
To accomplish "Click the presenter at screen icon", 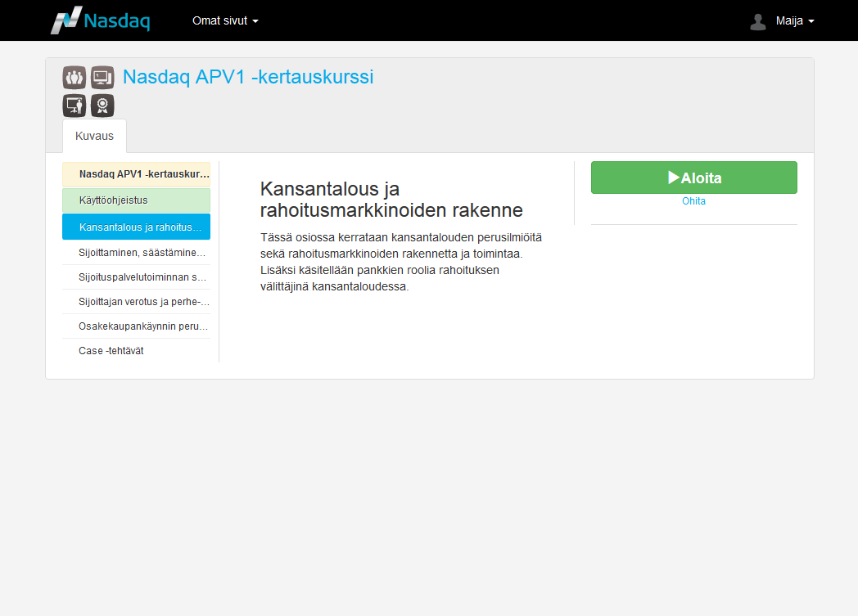I will tap(75, 106).
